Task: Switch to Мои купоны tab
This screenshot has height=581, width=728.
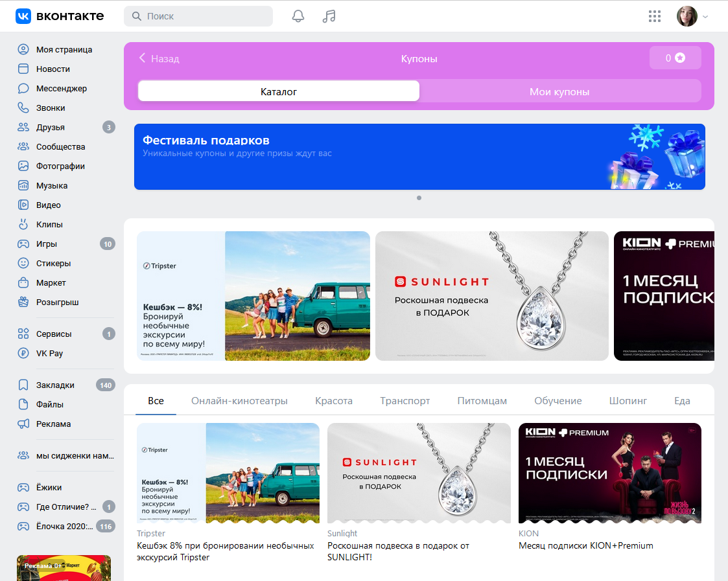Action: [559, 91]
